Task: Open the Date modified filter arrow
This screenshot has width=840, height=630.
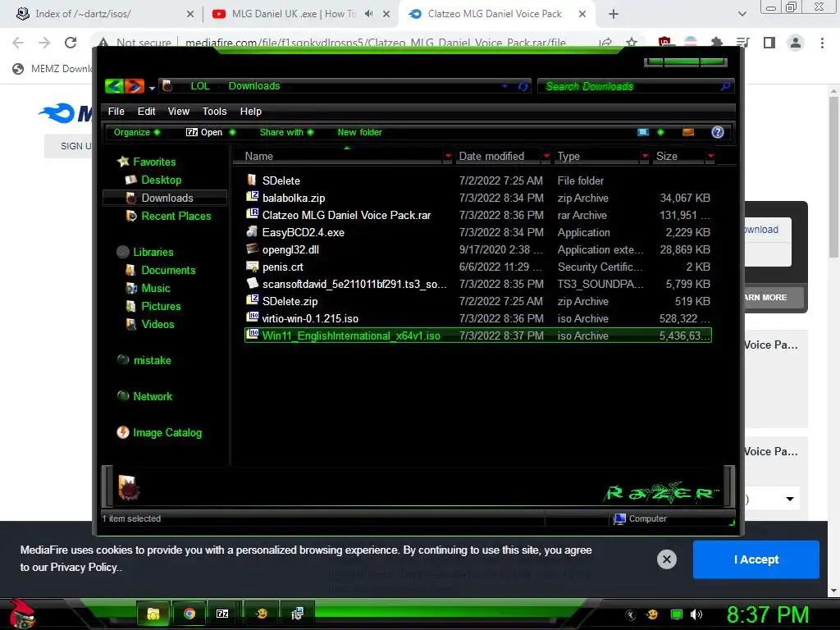Action: [546, 157]
